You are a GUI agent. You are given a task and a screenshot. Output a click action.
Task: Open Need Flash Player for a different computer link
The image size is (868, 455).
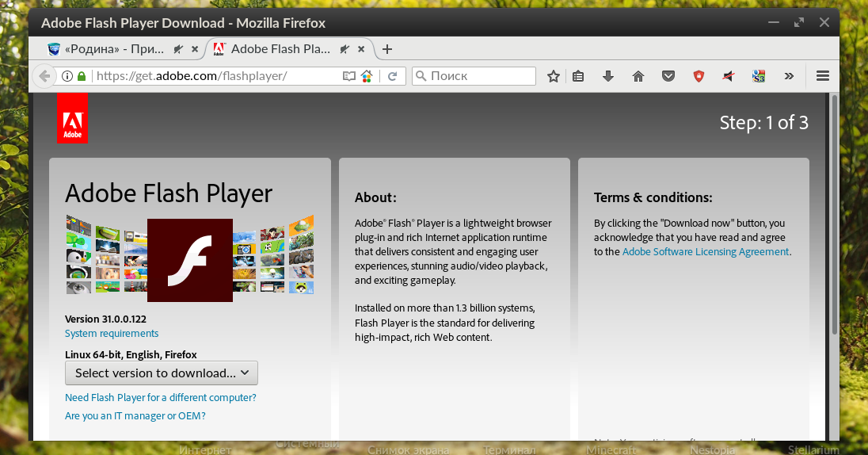click(x=161, y=397)
